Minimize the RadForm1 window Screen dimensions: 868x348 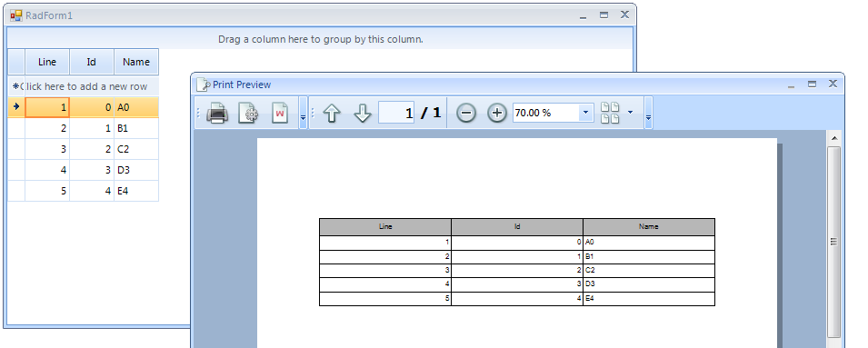point(583,16)
